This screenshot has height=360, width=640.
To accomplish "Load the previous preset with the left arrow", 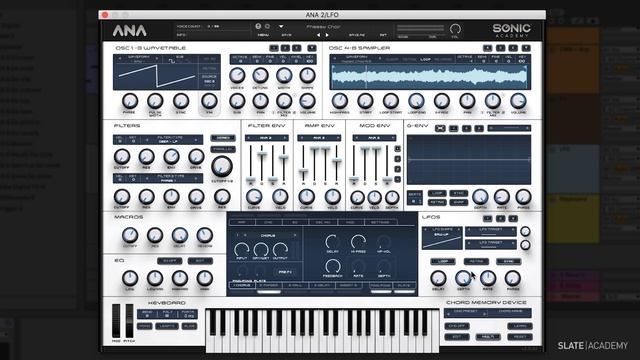I will (318, 35).
